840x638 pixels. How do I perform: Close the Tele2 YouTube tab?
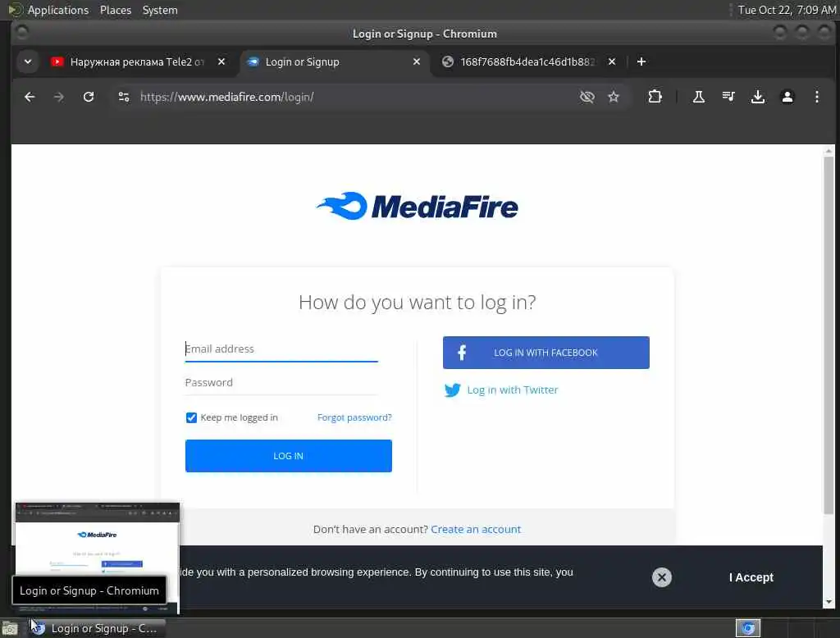click(x=221, y=62)
